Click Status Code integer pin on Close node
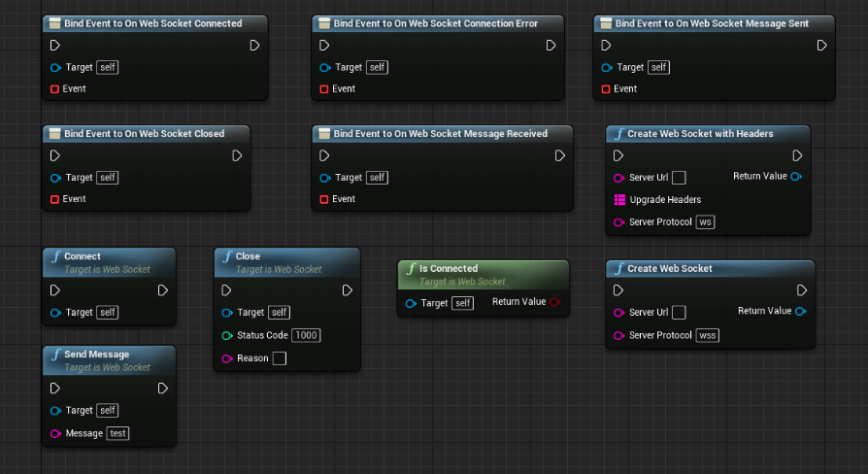 coord(227,335)
